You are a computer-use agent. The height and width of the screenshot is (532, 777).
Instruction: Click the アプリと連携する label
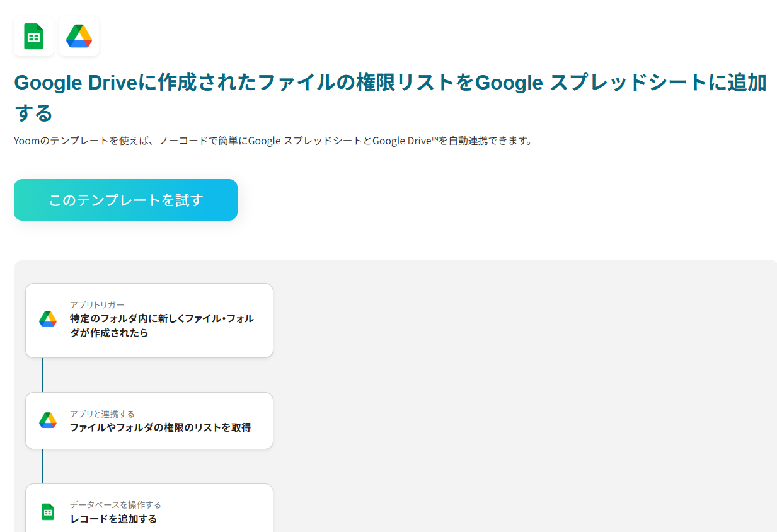(102, 414)
